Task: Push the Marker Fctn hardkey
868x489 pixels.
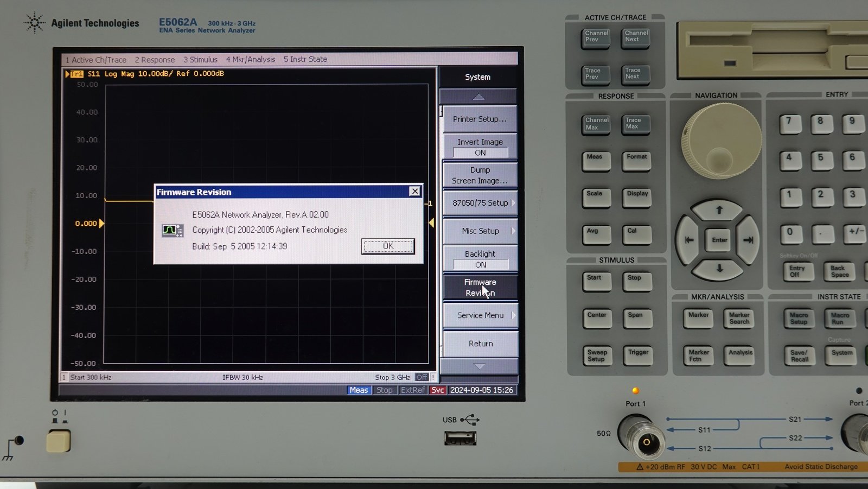Action: pos(699,356)
